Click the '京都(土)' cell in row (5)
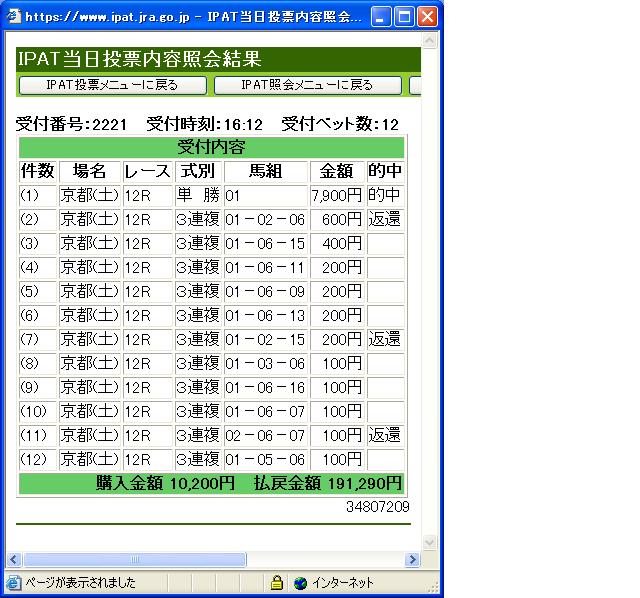Viewport: 640px width, 598px height. pyautogui.click(x=90, y=291)
